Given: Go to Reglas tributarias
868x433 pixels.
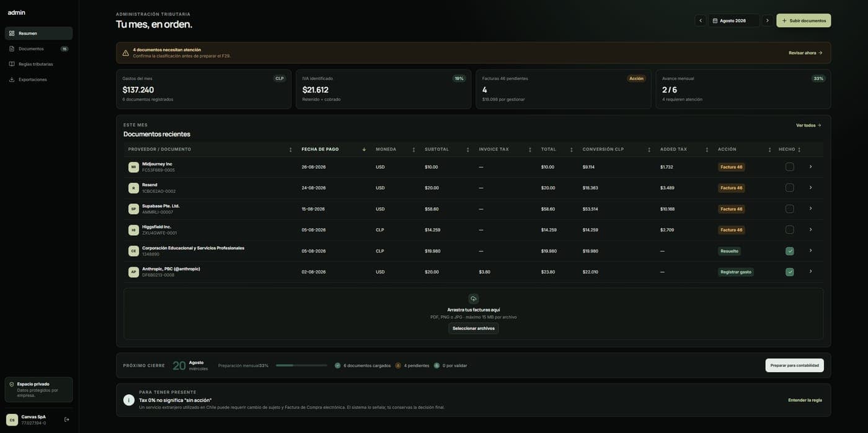Looking at the screenshot, I should 38,64.
